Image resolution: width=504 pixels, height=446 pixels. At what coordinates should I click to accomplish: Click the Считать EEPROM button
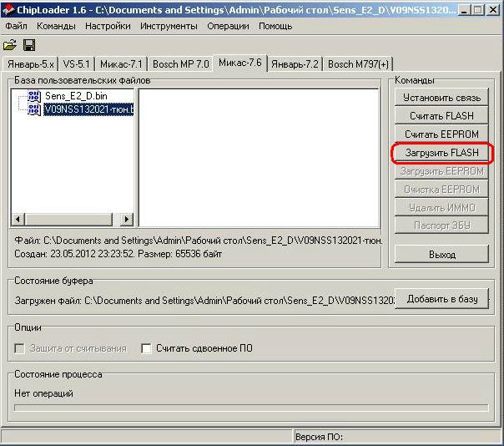(441, 134)
